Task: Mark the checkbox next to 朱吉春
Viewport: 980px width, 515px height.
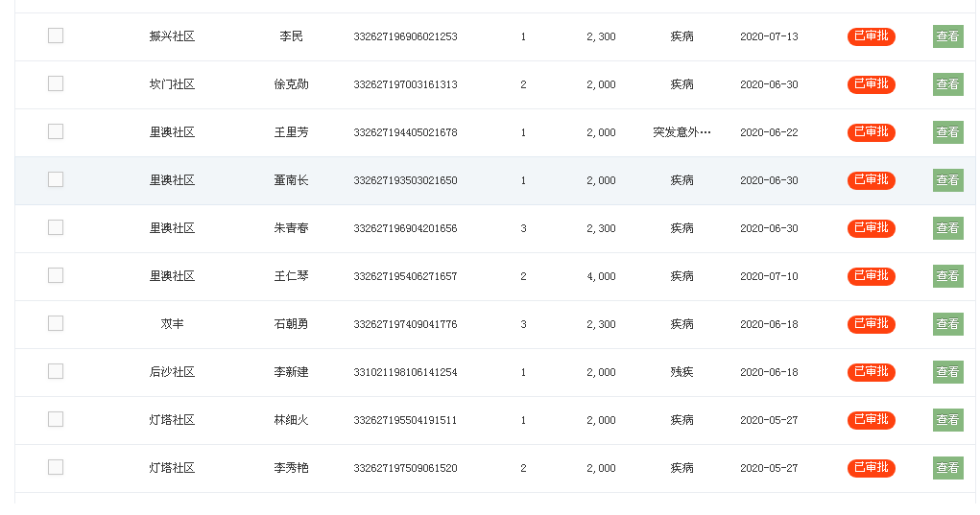Action: tap(56, 228)
